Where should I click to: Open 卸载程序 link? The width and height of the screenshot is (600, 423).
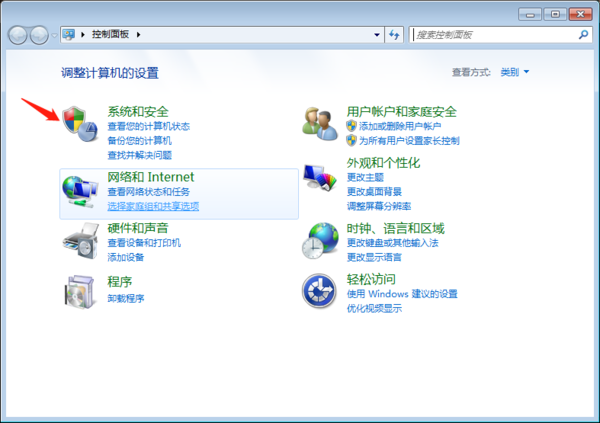tap(126, 299)
